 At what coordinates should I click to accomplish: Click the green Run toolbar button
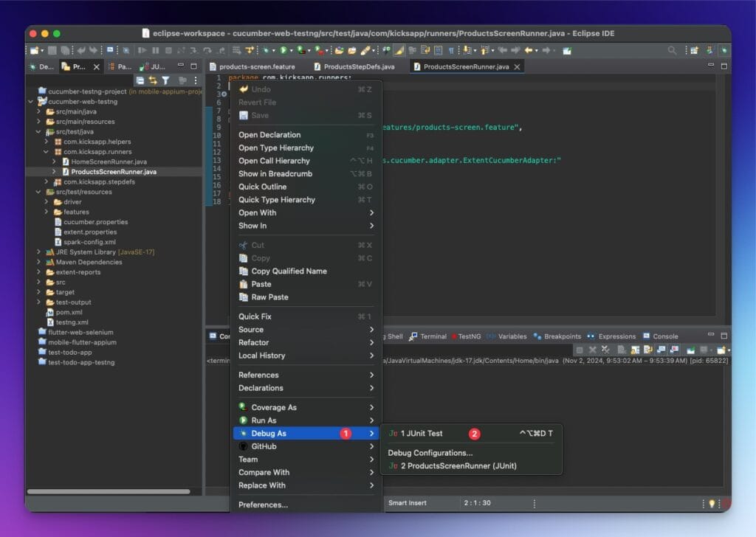[283, 50]
